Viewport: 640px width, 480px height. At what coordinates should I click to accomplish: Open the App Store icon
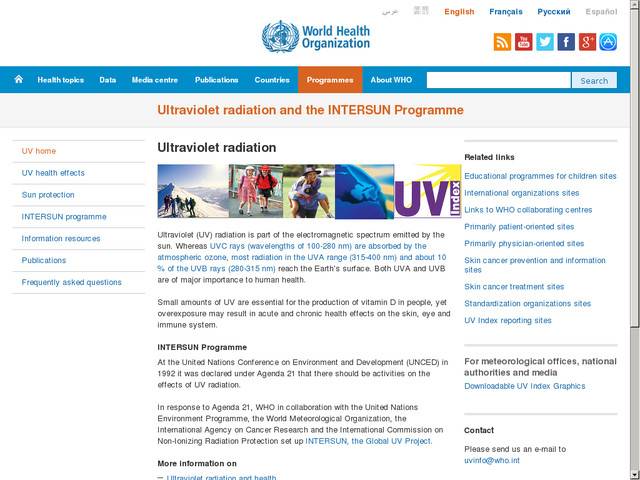608,42
